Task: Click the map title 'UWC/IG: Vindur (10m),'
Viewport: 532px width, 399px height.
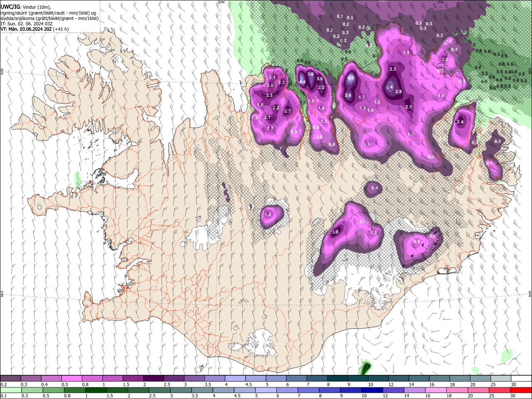Action: (25, 7)
